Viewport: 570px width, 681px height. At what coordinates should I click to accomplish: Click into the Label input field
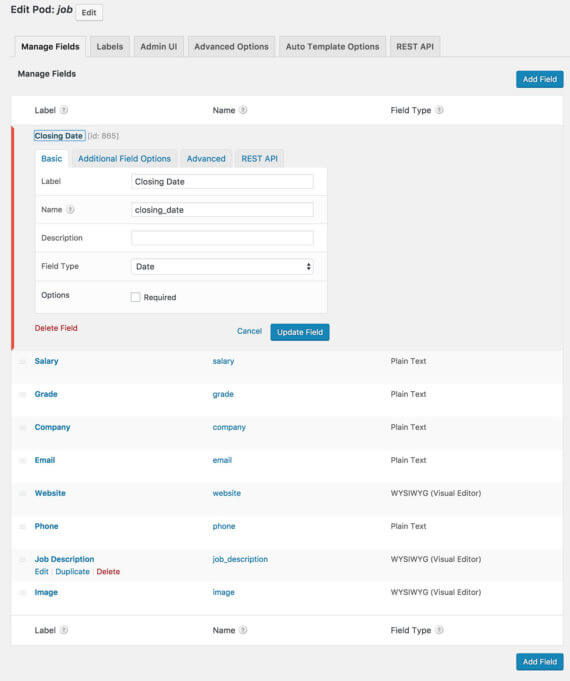click(x=222, y=182)
